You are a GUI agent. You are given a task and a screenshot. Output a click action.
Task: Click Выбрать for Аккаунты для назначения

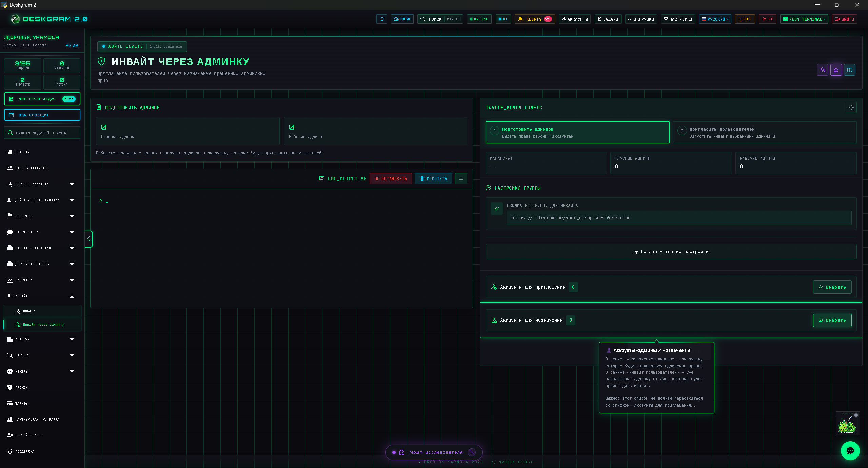832,320
